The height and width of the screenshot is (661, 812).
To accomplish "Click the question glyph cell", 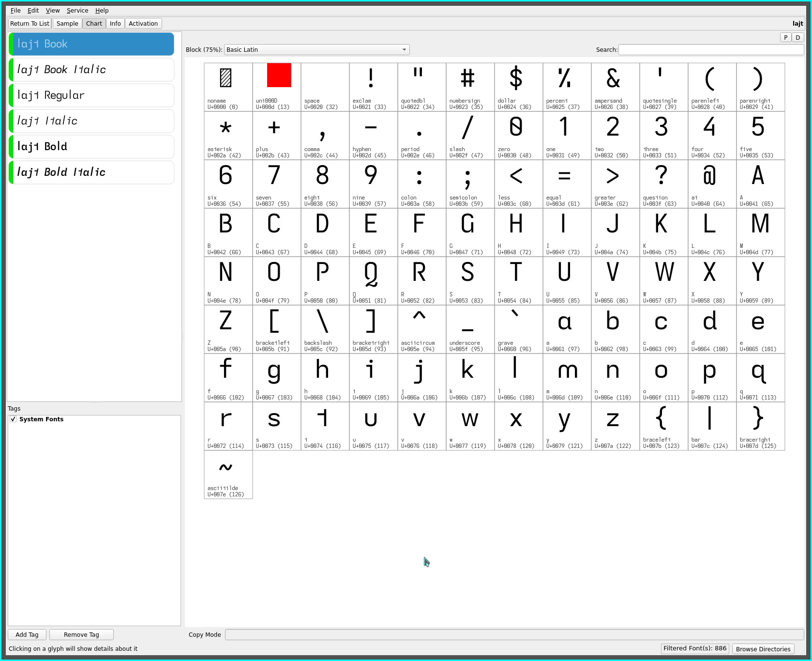I will [664, 184].
